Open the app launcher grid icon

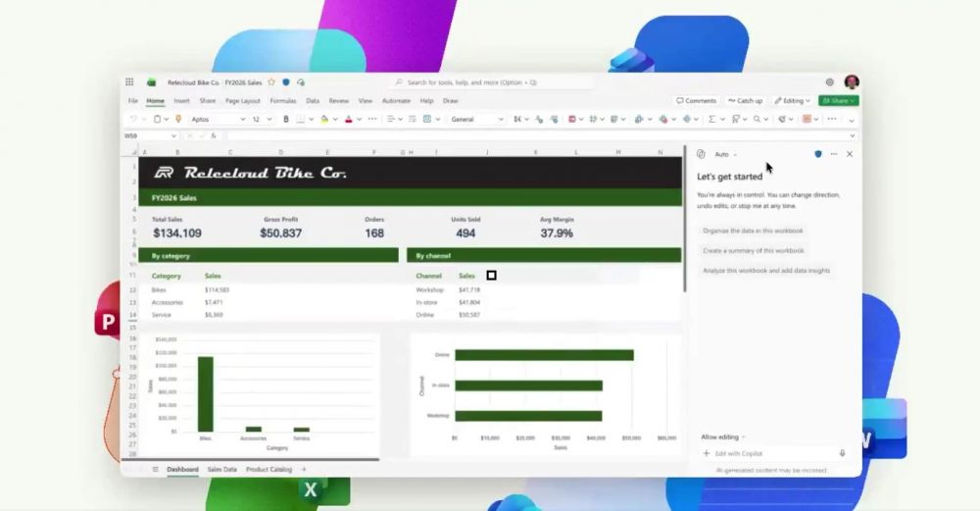[129, 82]
